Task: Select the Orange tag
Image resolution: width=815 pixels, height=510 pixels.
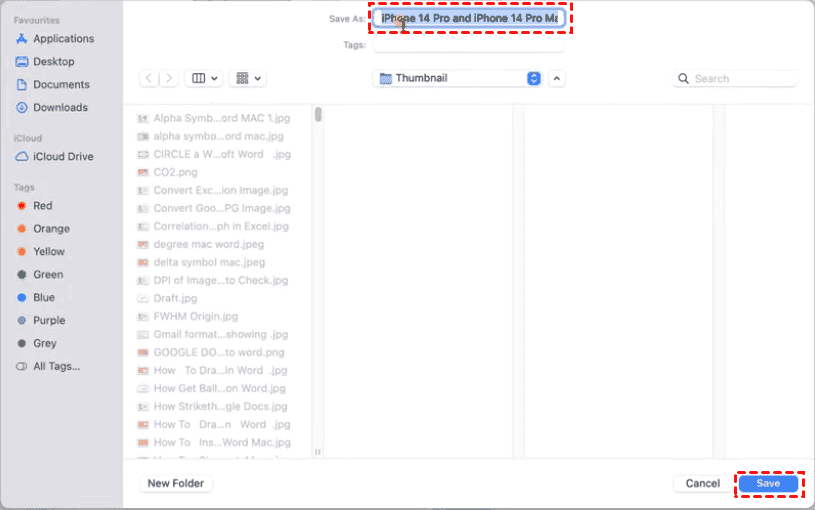Action: point(43,228)
